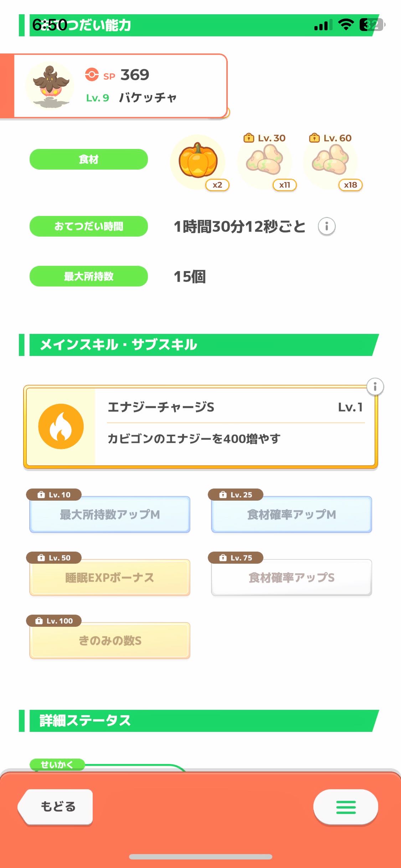The width and height of the screenshot is (401, 868).
Task: Tap the pumpkin ingredient icon
Action: (x=198, y=161)
